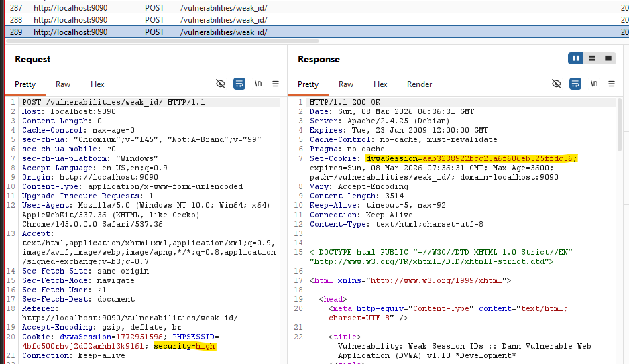The width and height of the screenshot is (629, 364).
Task: Hide non-printable characters in the Response panel
Action: [x=557, y=84]
